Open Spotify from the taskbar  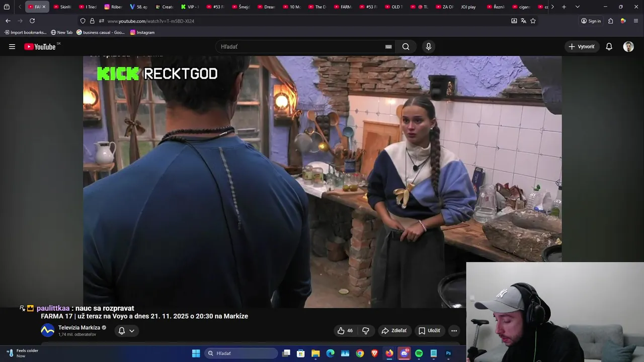(x=419, y=353)
